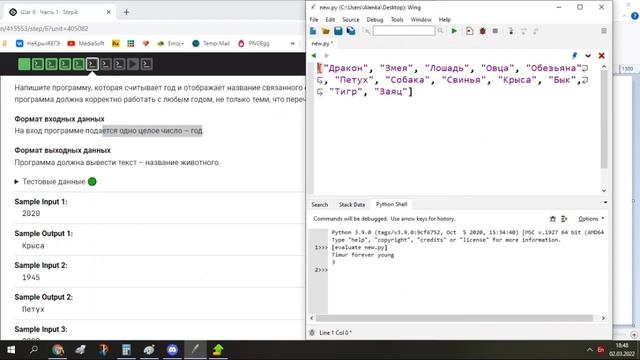Open the last Stepik step after video
The height and width of the screenshot is (360, 640).
[x=147, y=64]
